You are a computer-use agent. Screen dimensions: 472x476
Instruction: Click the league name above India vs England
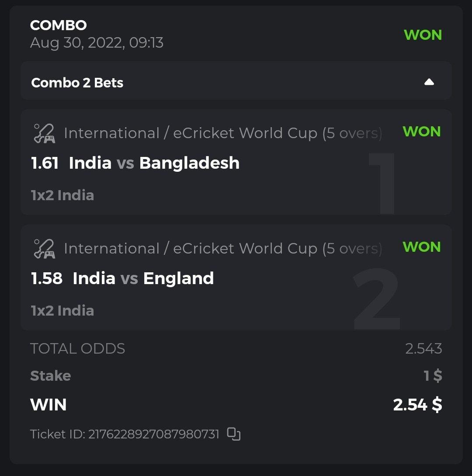click(222, 249)
